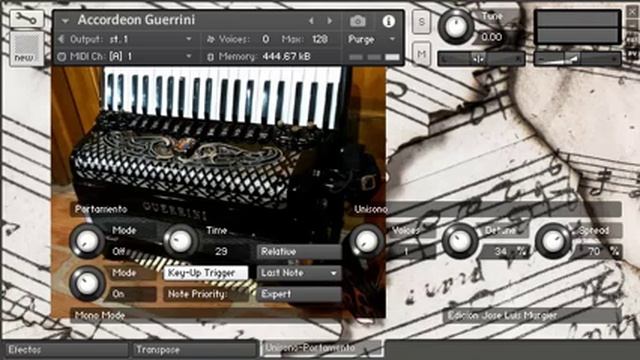This screenshot has height=360, width=640.
Task: Click the Detune knob
Action: (459, 241)
